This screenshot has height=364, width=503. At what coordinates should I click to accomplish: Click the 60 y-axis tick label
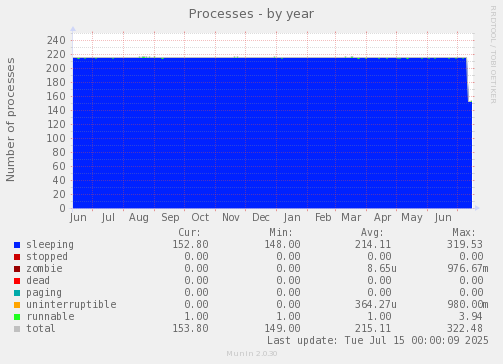[59, 166]
